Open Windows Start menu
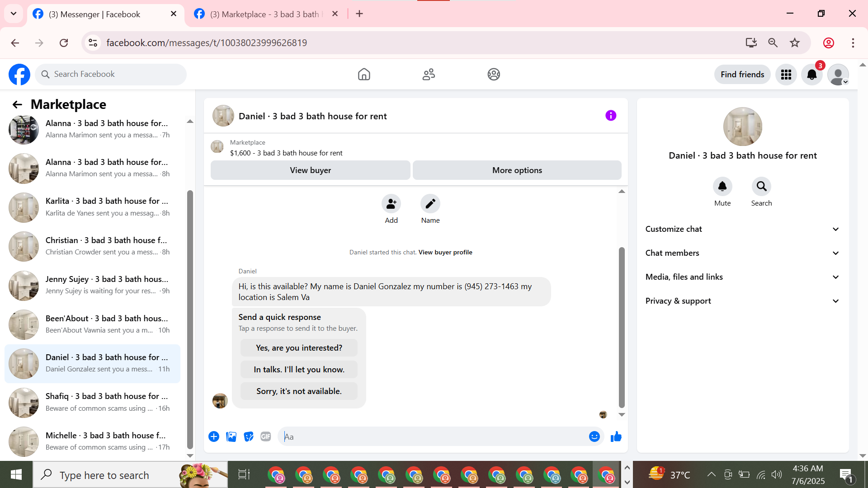This screenshot has height=488, width=868. 16,475
